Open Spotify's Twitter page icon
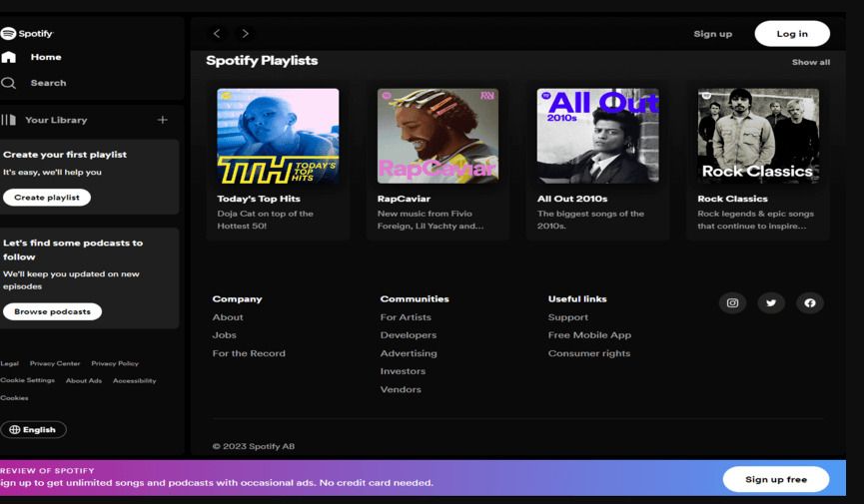 coord(771,303)
